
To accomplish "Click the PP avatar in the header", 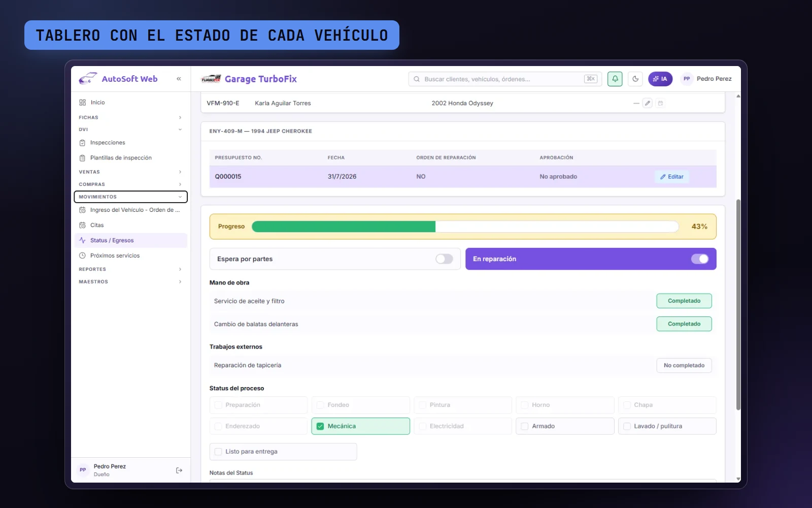I will coord(687,79).
